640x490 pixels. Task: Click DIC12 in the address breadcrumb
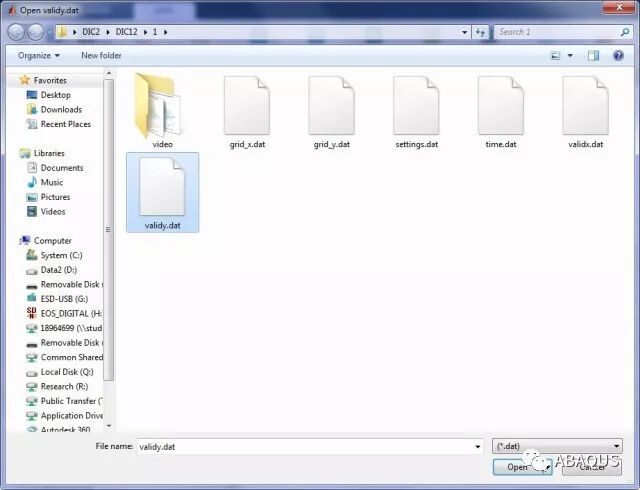point(127,32)
